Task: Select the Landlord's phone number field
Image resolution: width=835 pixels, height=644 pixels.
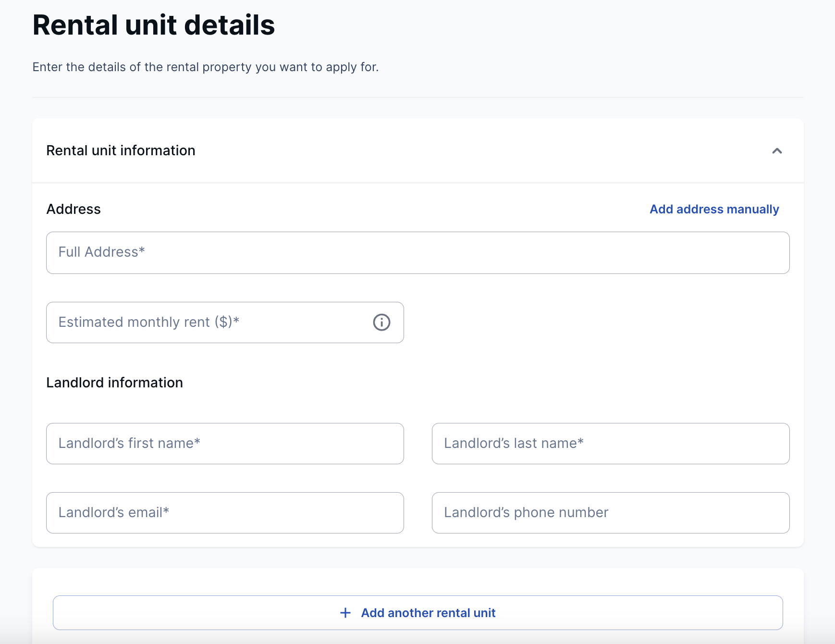Action: 610,513
